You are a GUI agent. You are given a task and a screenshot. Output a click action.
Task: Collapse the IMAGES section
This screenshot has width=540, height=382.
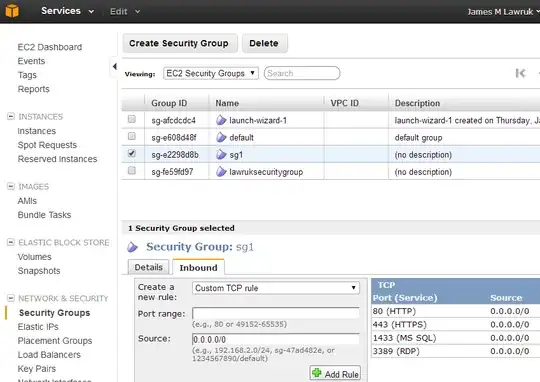(11, 186)
